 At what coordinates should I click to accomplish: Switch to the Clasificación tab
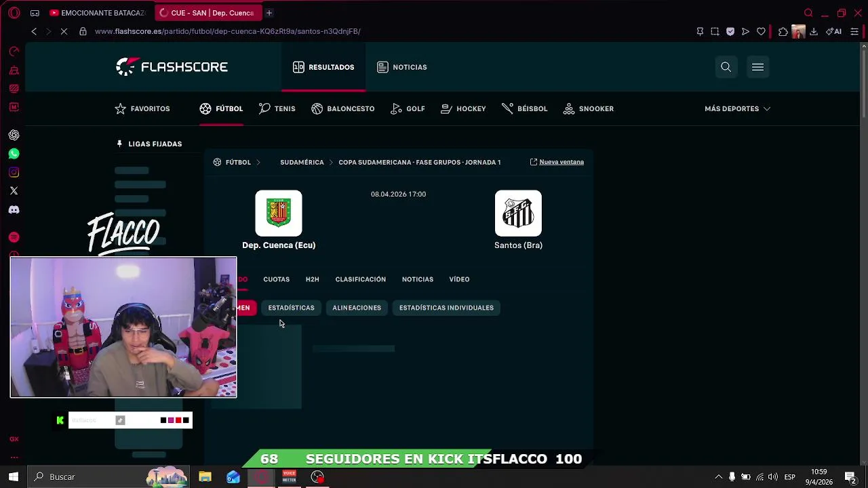click(360, 279)
